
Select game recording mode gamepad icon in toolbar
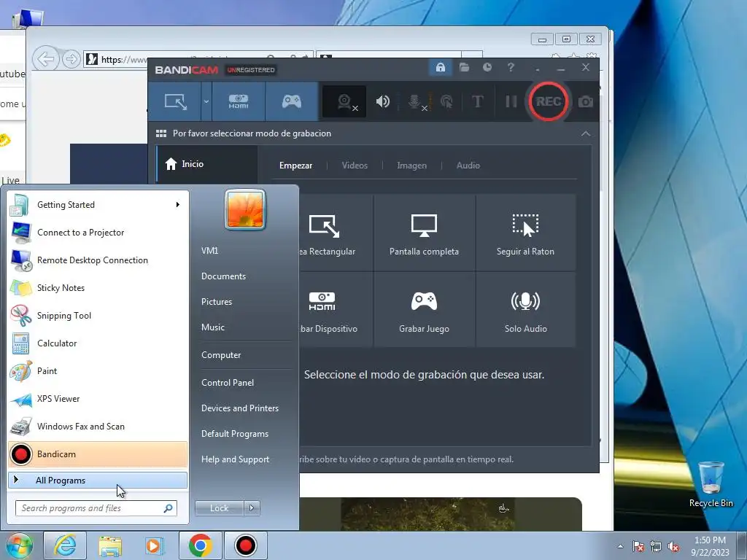pos(292,101)
